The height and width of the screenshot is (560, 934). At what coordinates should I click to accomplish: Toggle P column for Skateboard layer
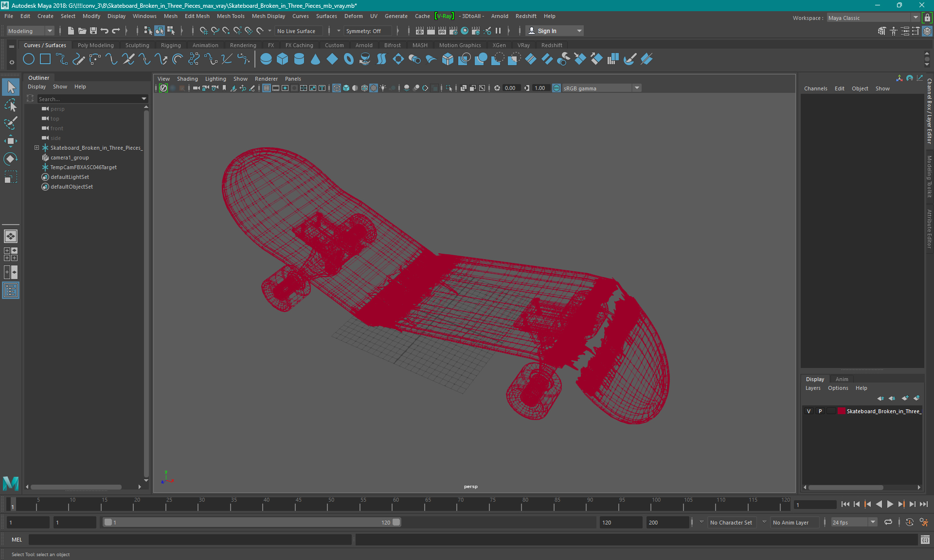pyautogui.click(x=820, y=411)
